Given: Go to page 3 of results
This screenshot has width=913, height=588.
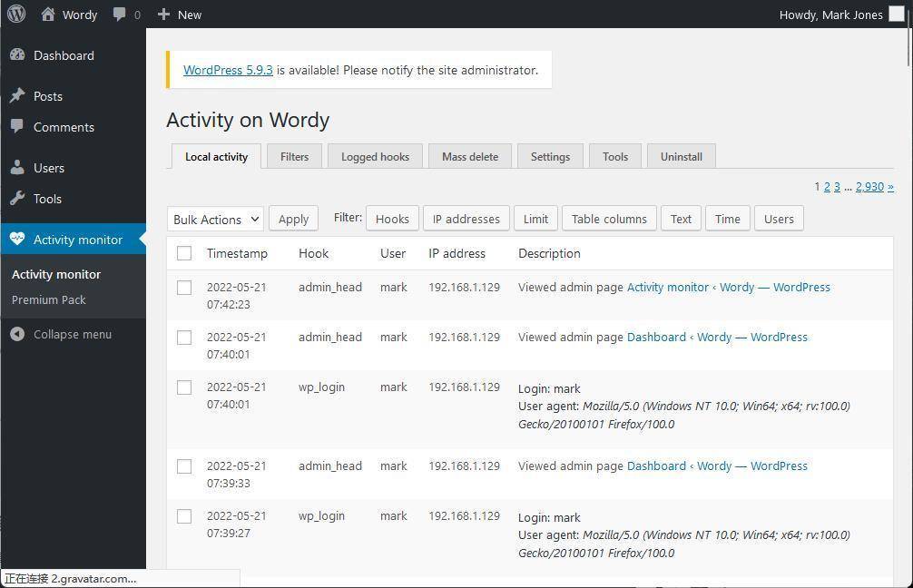Looking at the screenshot, I should pyautogui.click(x=837, y=186).
